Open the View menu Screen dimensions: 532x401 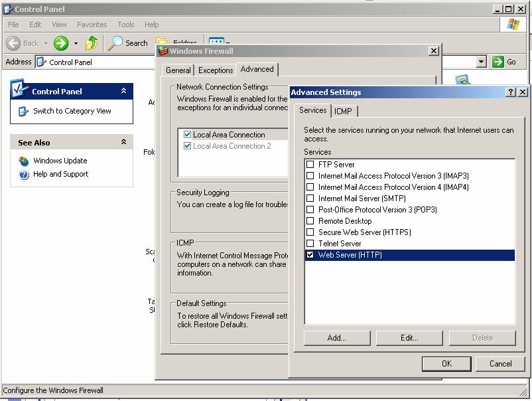tap(60, 25)
